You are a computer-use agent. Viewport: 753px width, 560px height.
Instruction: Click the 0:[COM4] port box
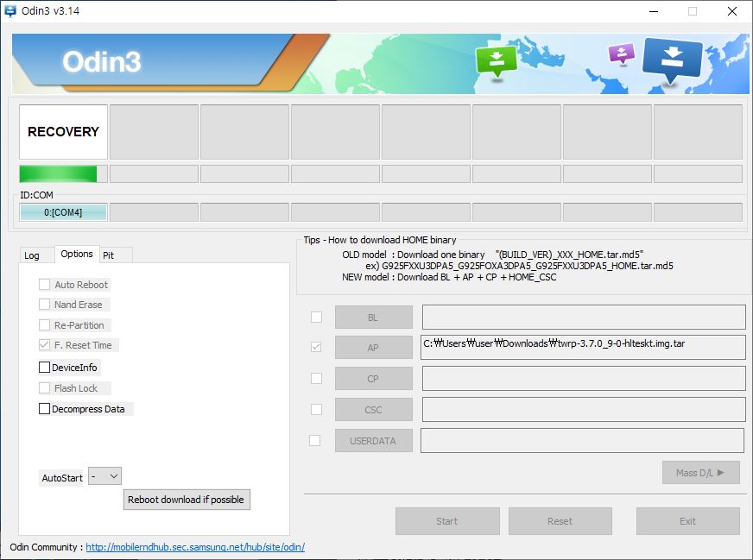point(63,212)
